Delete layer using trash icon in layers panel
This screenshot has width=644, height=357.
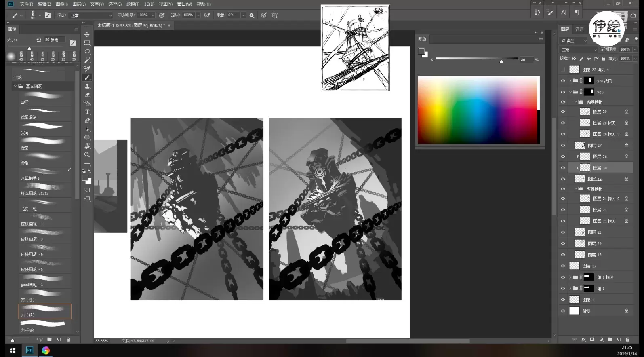coord(627,340)
